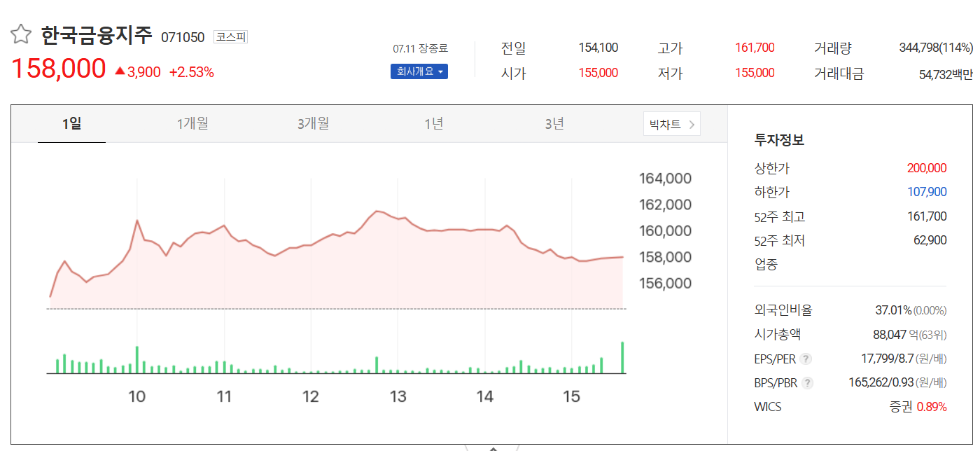Star 한국금융지주 as a favorite stock
Image resolution: width=980 pixels, height=451 pixels.
(x=20, y=34)
